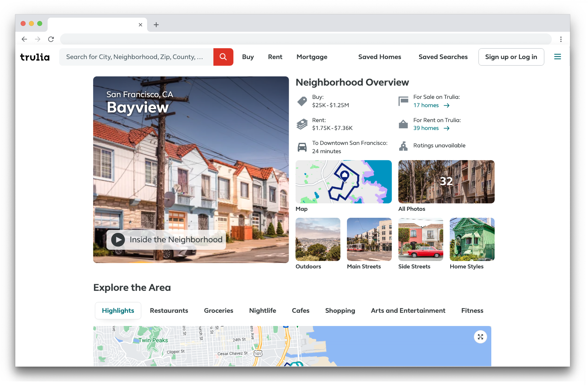The width and height of the screenshot is (588, 392).
Task: Switch to the Fitness tab
Action: (472, 310)
